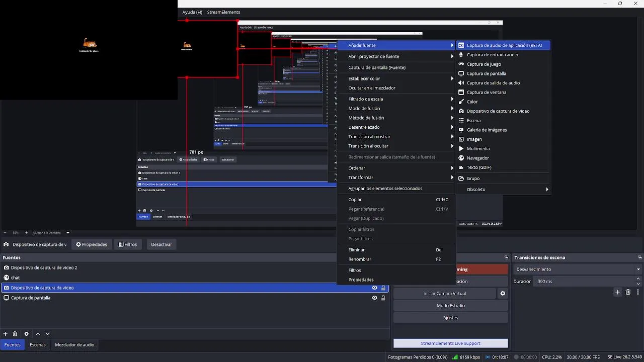Image resolution: width=644 pixels, height=362 pixels.
Task: Pick the Imagen source icon
Action: (461, 139)
